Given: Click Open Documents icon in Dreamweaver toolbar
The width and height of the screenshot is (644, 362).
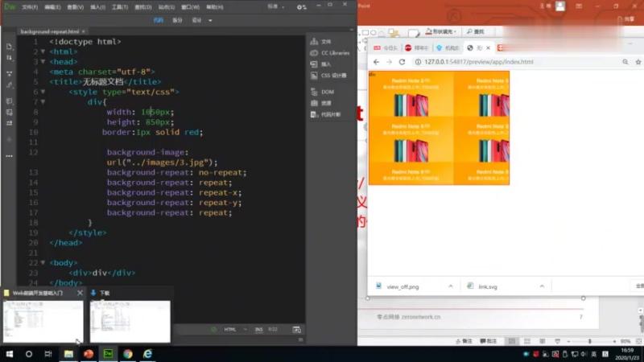Looking at the screenshot, I should click(9, 47).
